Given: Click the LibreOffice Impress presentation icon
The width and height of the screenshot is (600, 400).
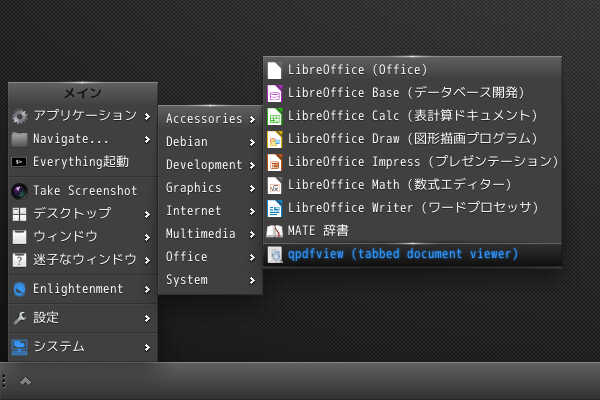Looking at the screenshot, I should (274, 162).
